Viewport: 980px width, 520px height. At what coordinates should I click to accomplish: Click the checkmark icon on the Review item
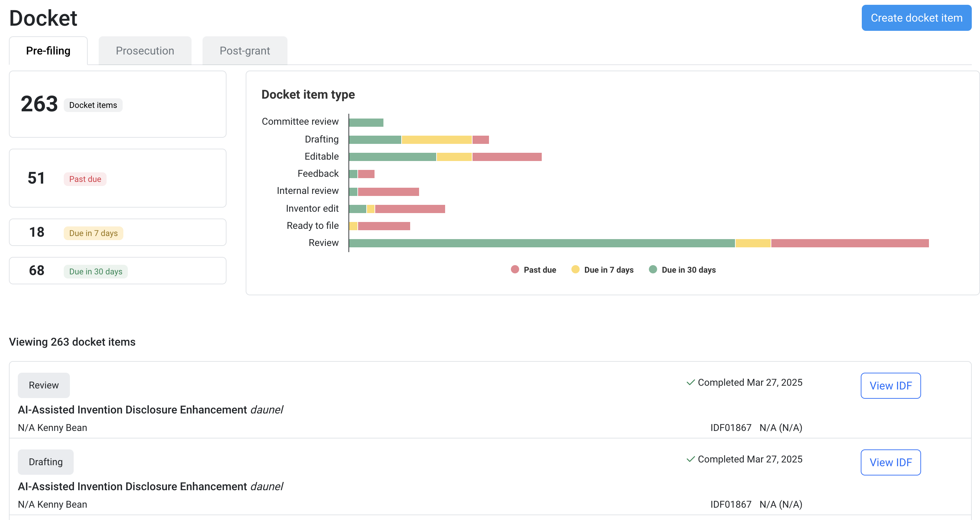690,382
